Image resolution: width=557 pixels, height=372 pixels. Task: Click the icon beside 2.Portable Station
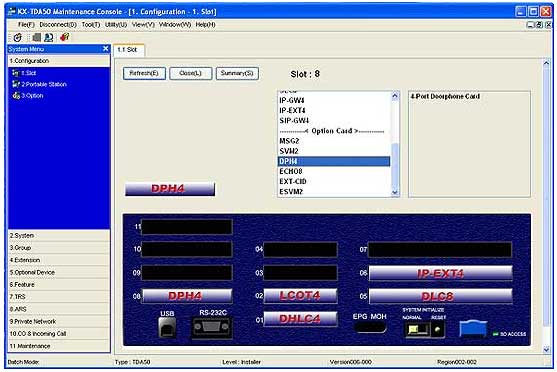pyautogui.click(x=16, y=84)
